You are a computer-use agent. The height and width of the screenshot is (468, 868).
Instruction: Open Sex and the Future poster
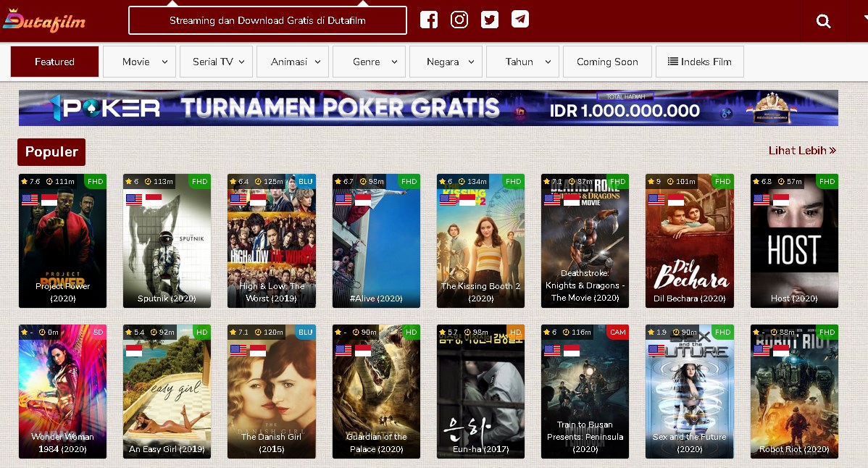(x=689, y=392)
